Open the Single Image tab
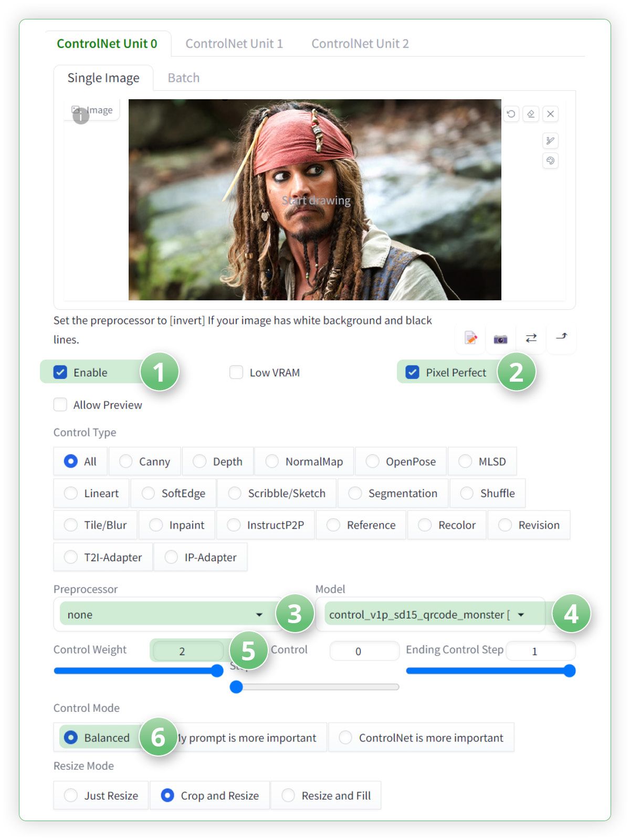This screenshot has width=630, height=840. click(103, 78)
